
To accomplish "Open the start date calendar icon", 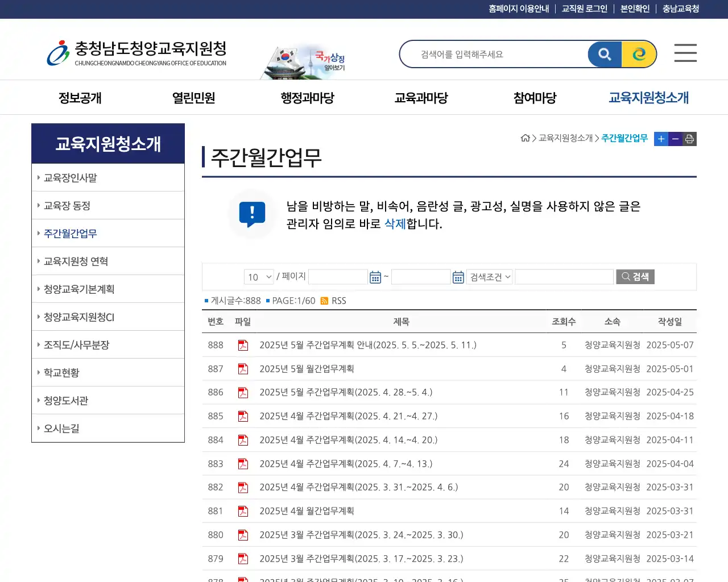I will (x=375, y=277).
